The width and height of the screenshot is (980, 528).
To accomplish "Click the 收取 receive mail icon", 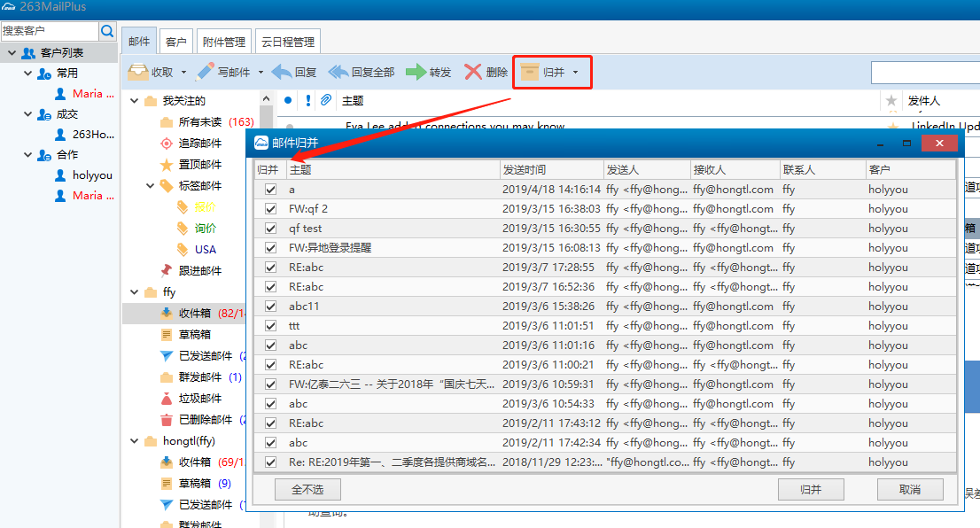I will tap(138, 72).
